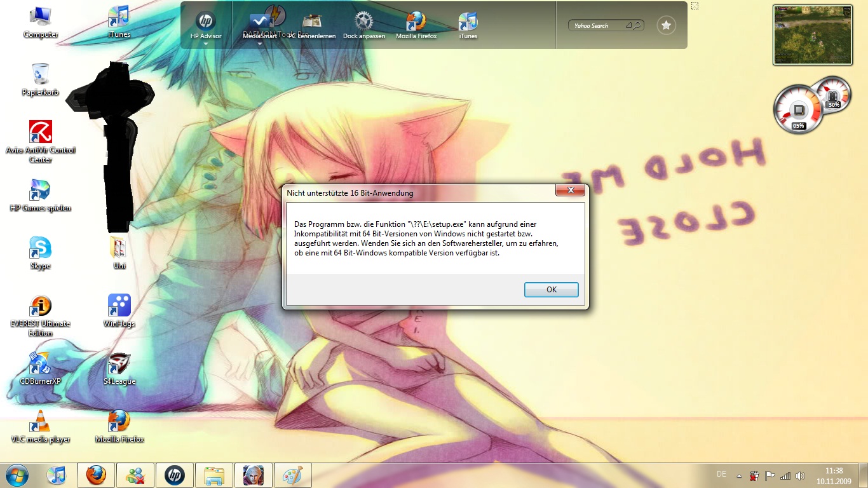Select the HP Games spielen shortcut
This screenshot has width=868, height=488.
(x=41, y=196)
